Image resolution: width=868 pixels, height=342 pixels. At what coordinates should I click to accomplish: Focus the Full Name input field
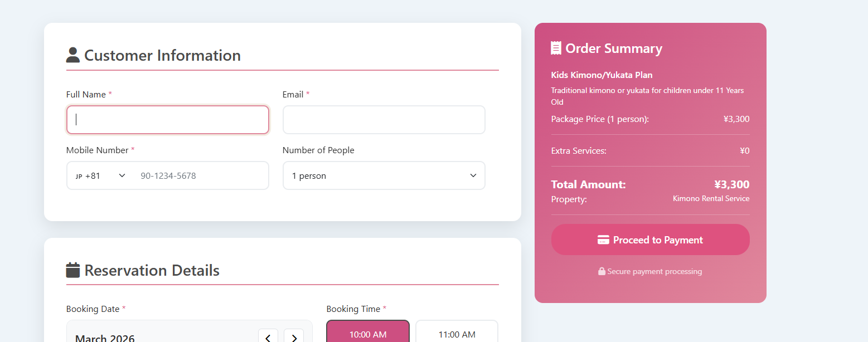tap(167, 119)
